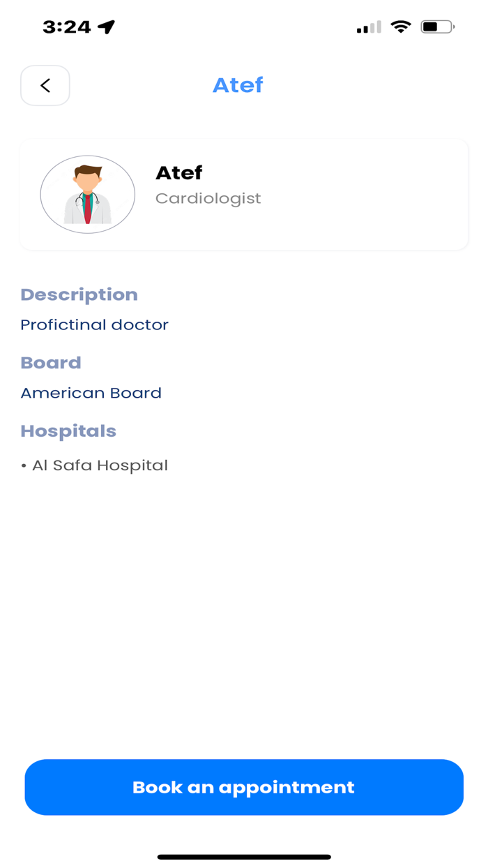
Task: Select the American Board text
Action: point(91,393)
